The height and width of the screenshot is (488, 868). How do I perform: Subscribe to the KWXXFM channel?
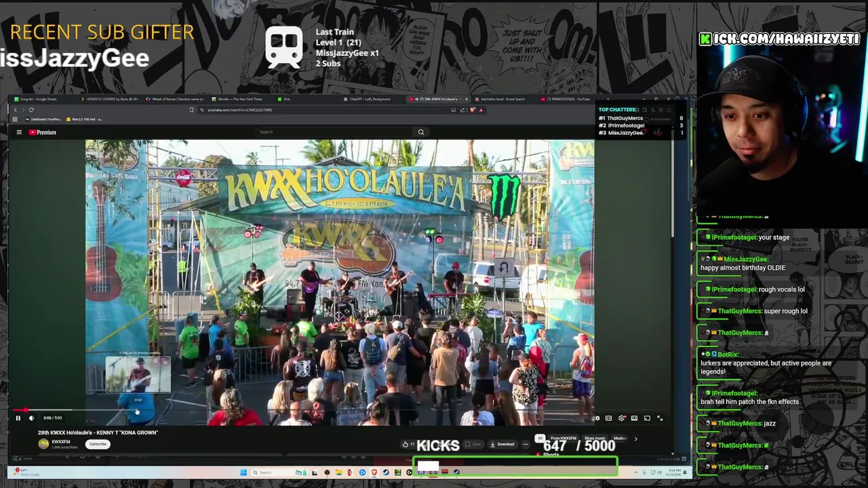(x=98, y=444)
